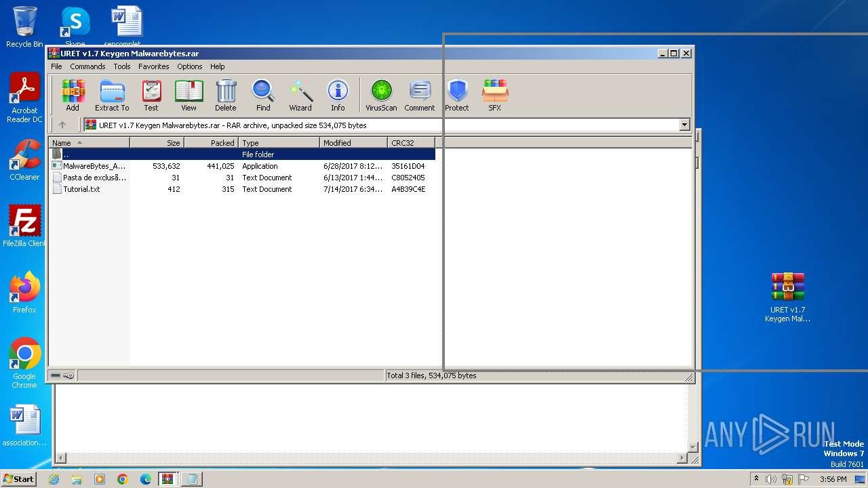The height and width of the screenshot is (488, 868).
Task: Open Recycle Bin desktop icon
Action: (x=24, y=27)
